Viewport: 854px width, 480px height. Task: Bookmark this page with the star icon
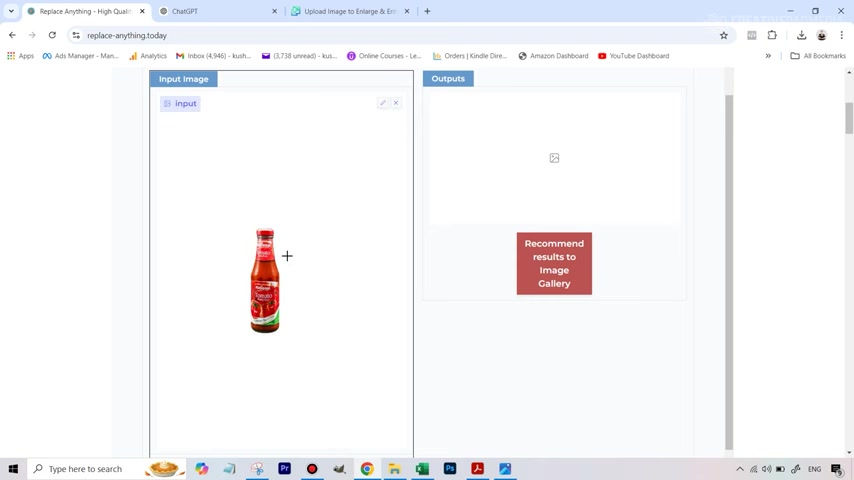click(724, 35)
